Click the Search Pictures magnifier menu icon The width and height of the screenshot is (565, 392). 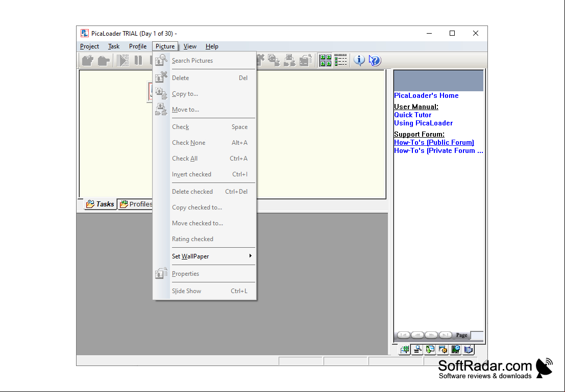point(161,60)
